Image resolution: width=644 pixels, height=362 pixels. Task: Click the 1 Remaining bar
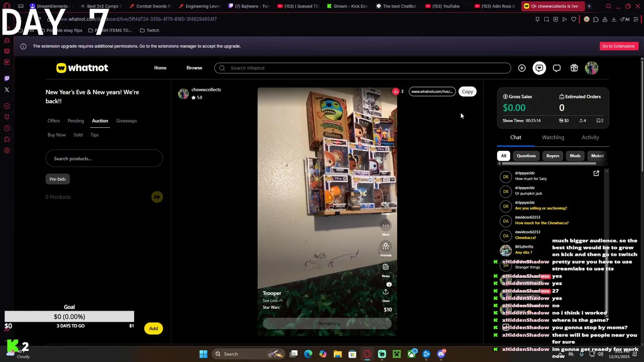327,324
